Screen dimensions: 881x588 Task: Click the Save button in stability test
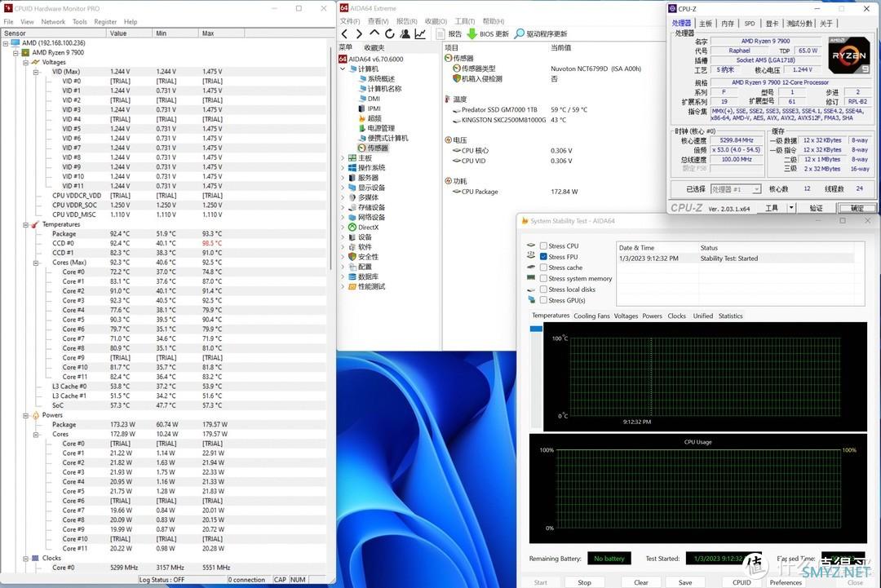point(685,582)
